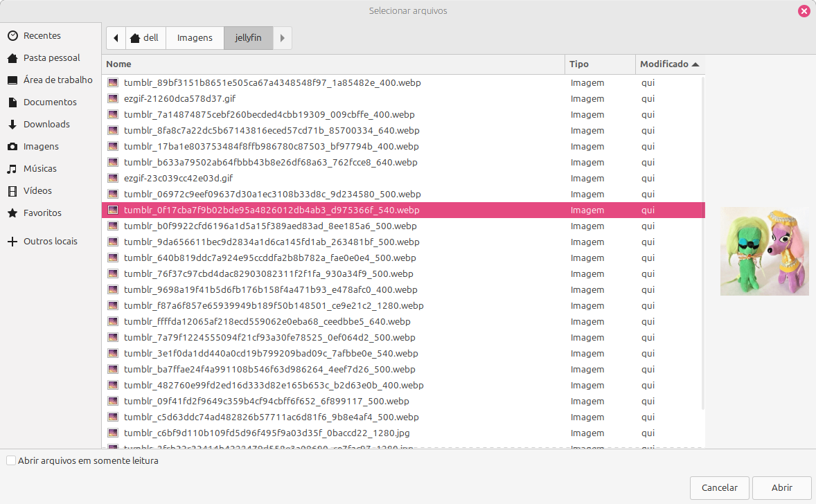Click the path bar left arrow
Screen dimensions: 816x504
tap(116, 38)
